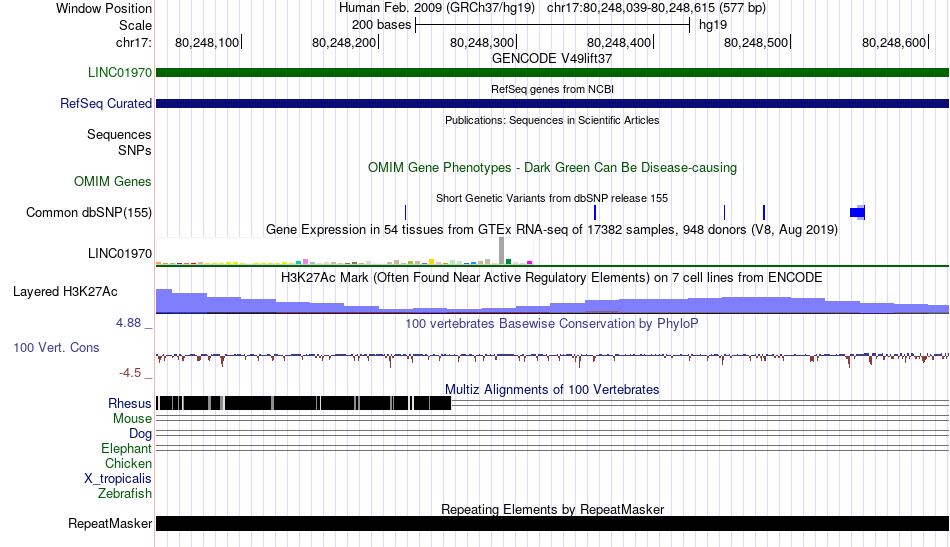Viewport: 950px width, 547px height.
Task: Open the Layered H3K27Ac track label
Action: (65, 292)
